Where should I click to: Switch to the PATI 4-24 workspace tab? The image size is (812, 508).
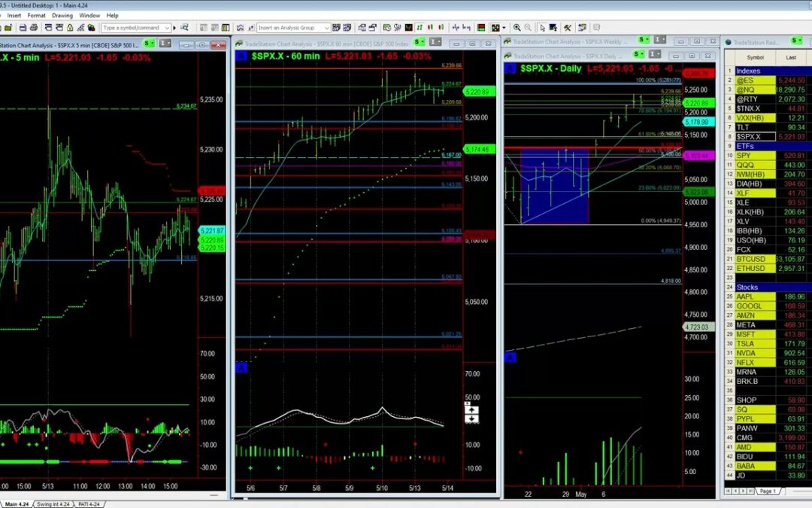[x=89, y=503]
